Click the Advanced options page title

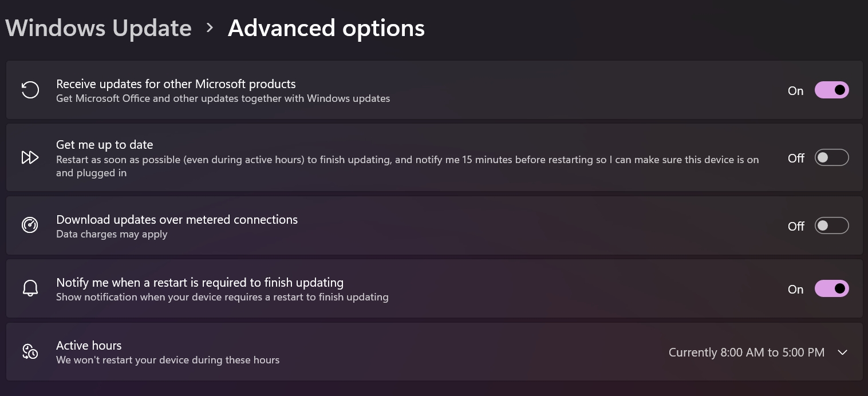[326, 28]
